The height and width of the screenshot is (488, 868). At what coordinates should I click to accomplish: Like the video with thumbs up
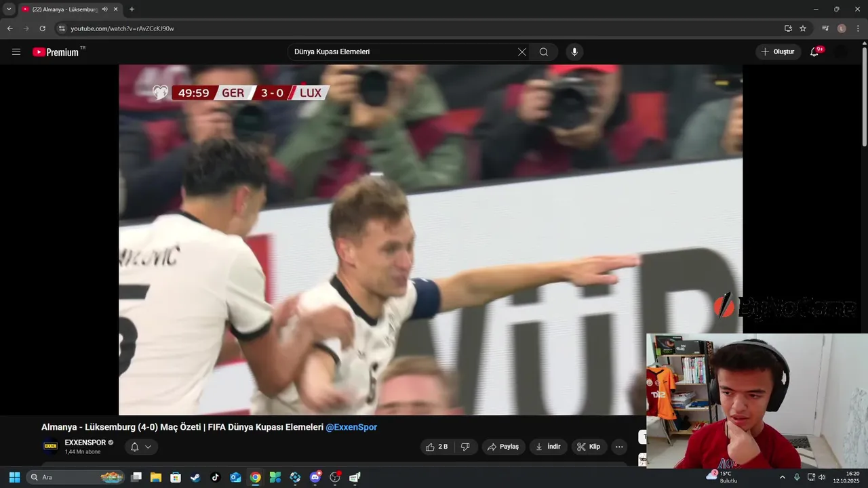[x=436, y=447]
